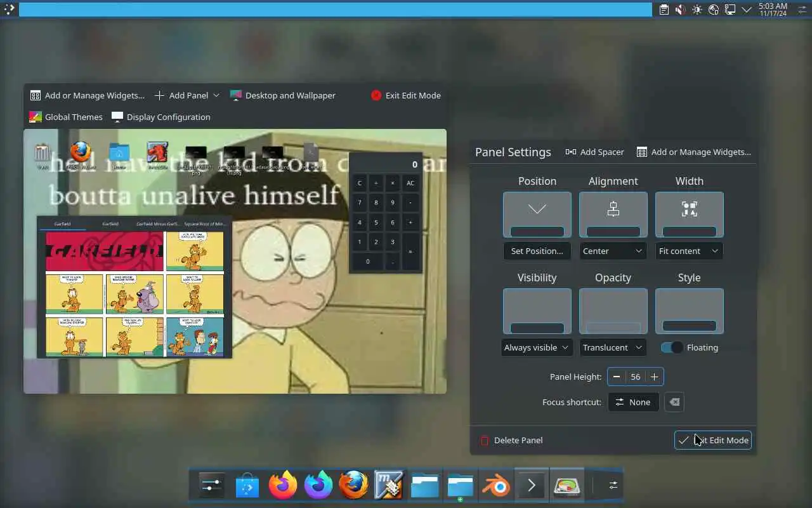This screenshot has width=812, height=508.
Task: Click Exit Edit Mode with checkmark
Action: click(713, 440)
